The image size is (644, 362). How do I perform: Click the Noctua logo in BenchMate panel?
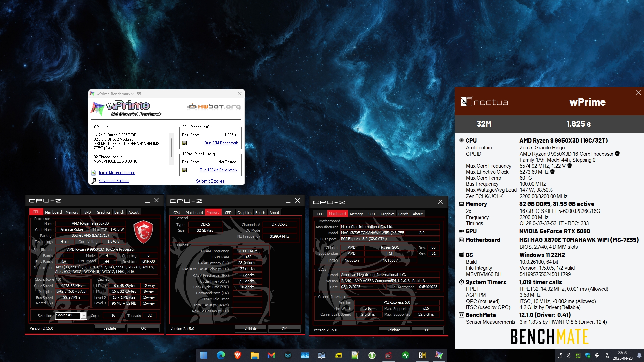[484, 102]
